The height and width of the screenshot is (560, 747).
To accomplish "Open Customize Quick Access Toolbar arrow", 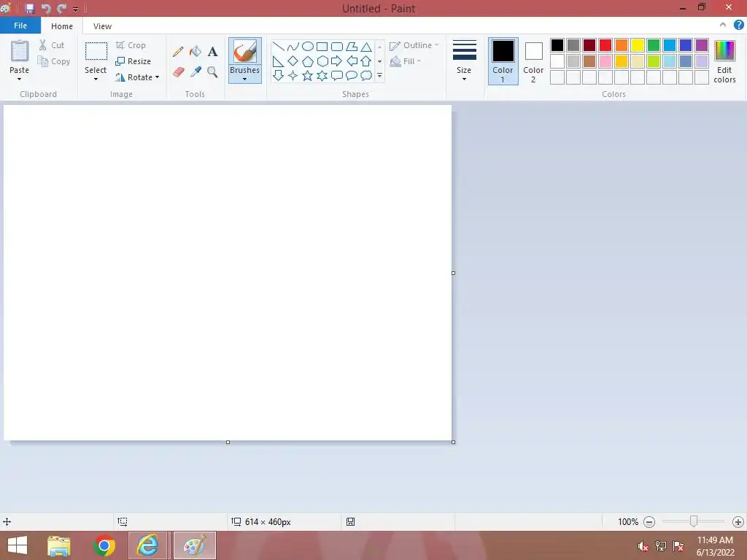I will [x=75, y=9].
